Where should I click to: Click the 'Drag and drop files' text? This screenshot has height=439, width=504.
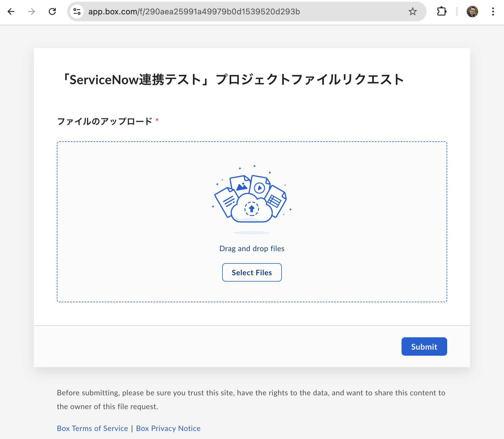252,248
